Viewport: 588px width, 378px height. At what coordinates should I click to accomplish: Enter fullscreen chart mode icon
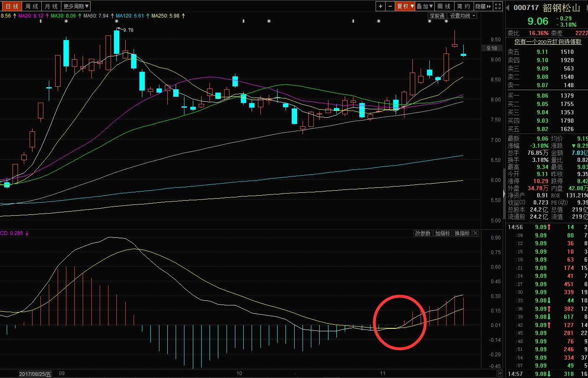498,6
